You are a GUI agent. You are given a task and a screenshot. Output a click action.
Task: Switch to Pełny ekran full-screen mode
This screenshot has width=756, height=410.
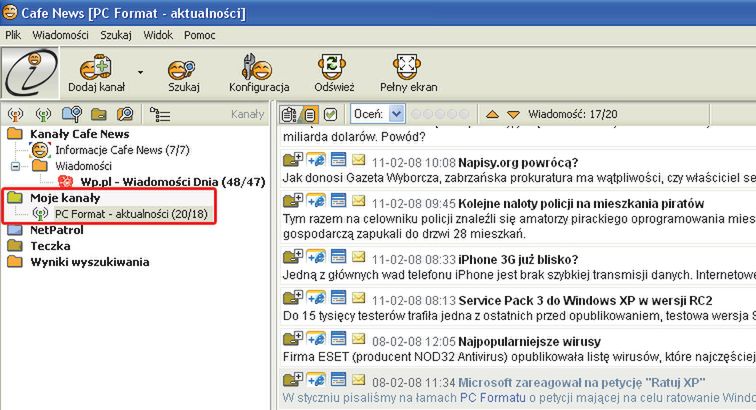(408, 72)
